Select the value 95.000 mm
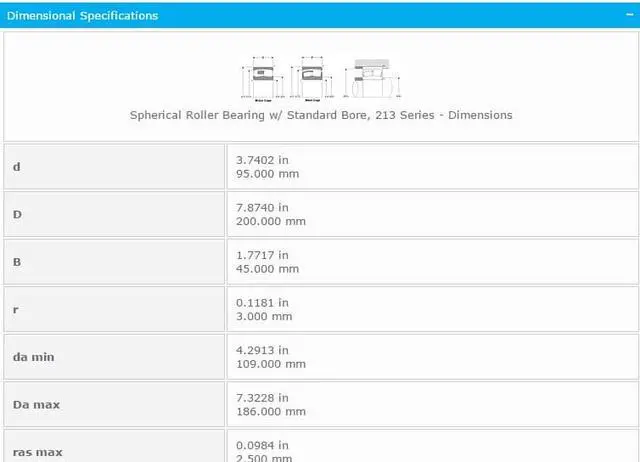The image size is (640, 462). (x=267, y=174)
